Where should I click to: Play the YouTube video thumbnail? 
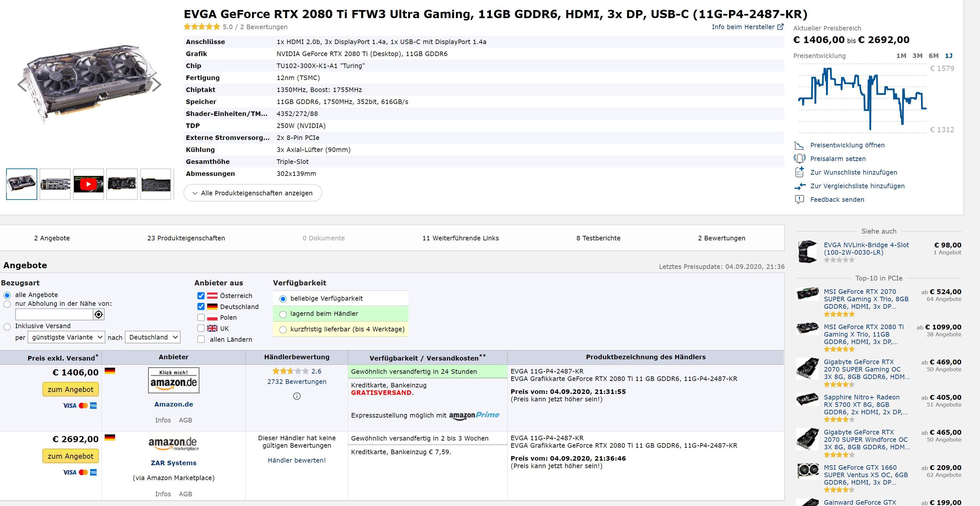tap(88, 184)
